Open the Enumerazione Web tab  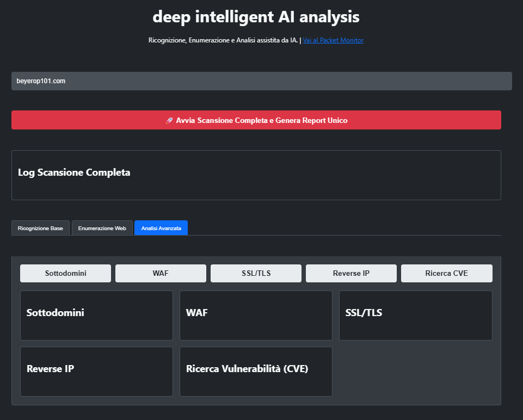102,228
